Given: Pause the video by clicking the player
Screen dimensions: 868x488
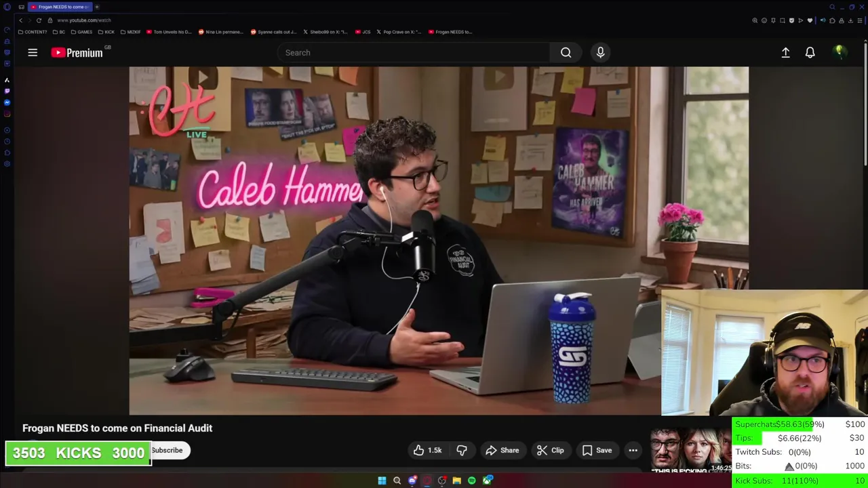Looking at the screenshot, I should pos(439,241).
